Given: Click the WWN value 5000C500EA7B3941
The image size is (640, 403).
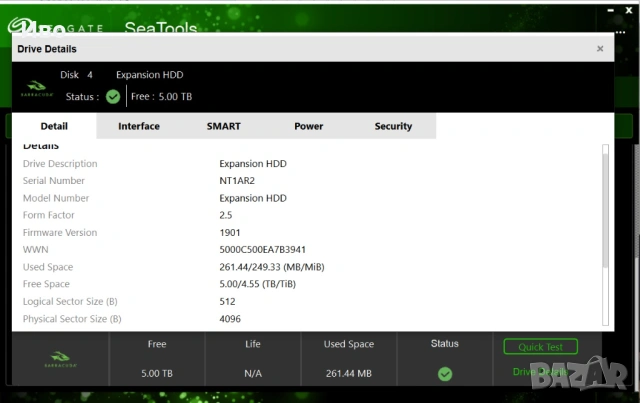Looking at the screenshot, I should coord(262,250).
